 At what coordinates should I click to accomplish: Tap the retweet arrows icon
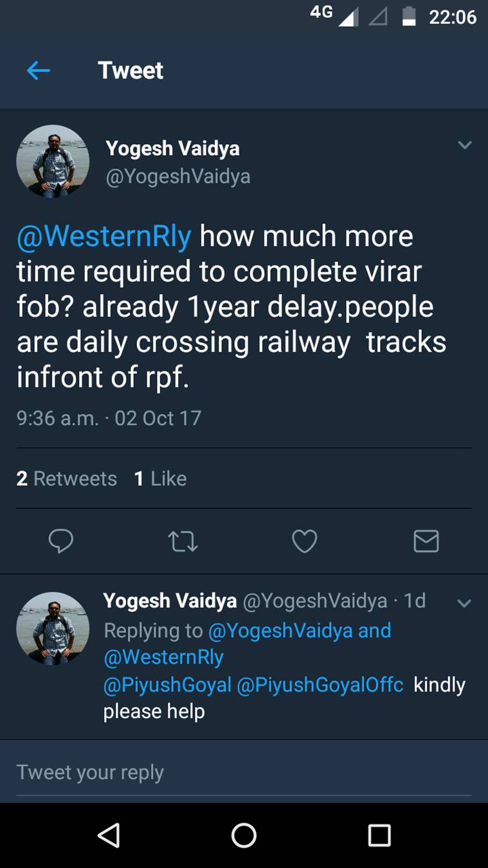tap(183, 541)
